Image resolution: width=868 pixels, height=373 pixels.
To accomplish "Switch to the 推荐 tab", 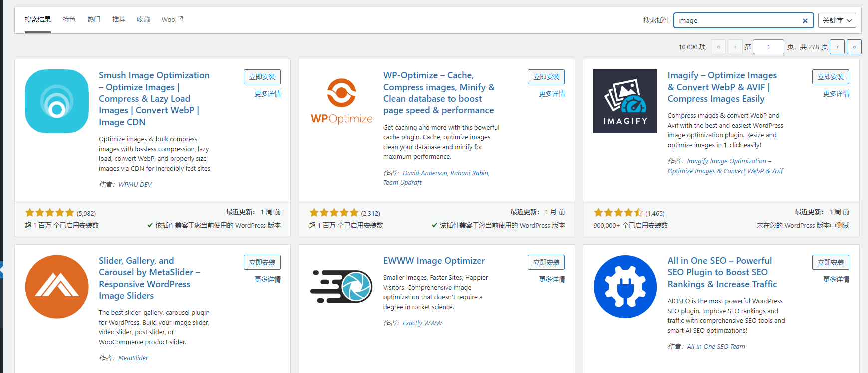I will point(119,19).
